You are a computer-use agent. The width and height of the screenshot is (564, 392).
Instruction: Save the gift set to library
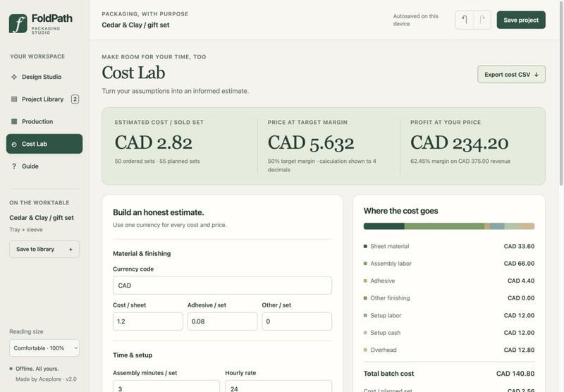pos(44,249)
